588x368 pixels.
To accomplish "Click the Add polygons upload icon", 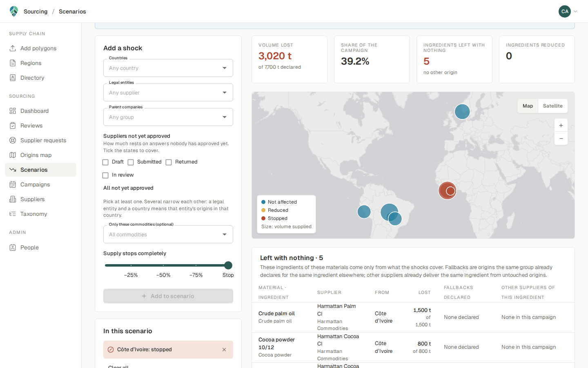I will [13, 48].
